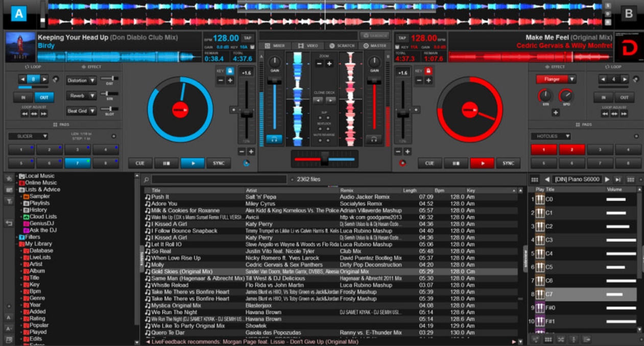Toggle key lock on the red right deck
Image resolution: width=644 pixels, height=346 pixels.
[x=428, y=71]
